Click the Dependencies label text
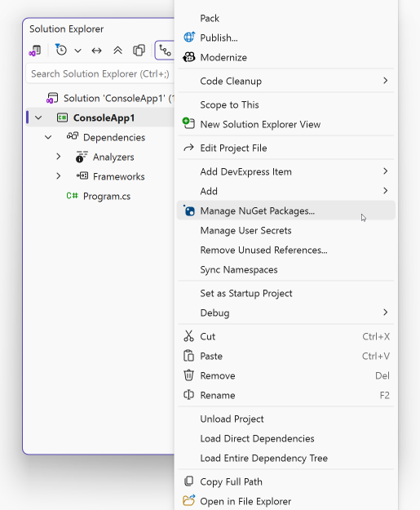Screen dimensions: 420x510 click(114, 138)
